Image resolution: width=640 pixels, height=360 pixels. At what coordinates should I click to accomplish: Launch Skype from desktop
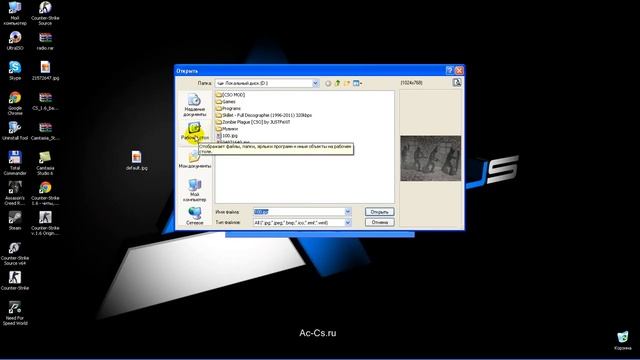pos(15,70)
